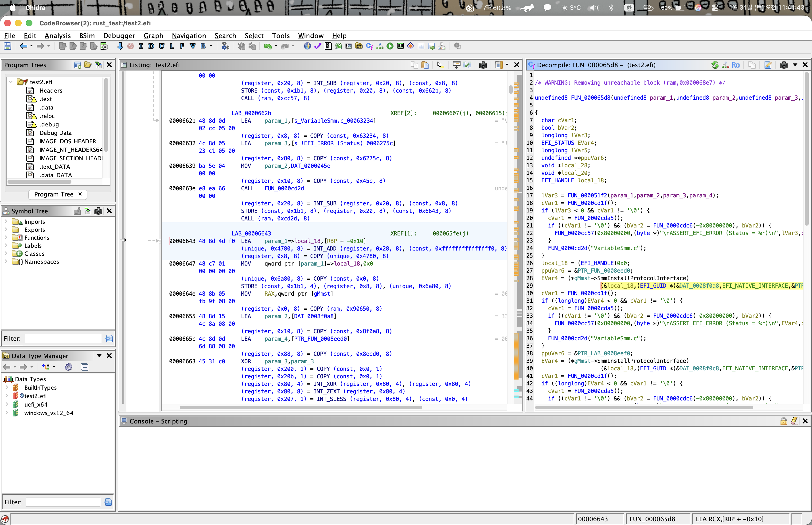Expand the Functions folder in Symbol Tree

[x=6, y=238]
